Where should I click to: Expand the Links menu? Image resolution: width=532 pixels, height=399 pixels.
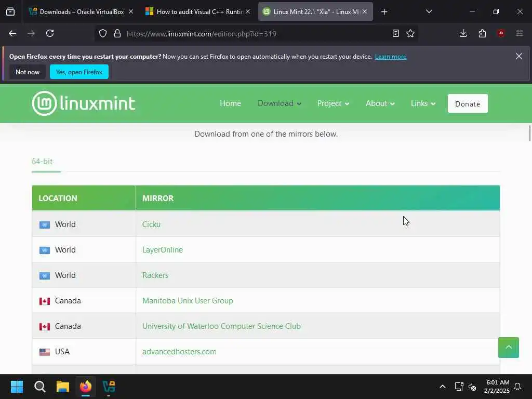coord(423,103)
